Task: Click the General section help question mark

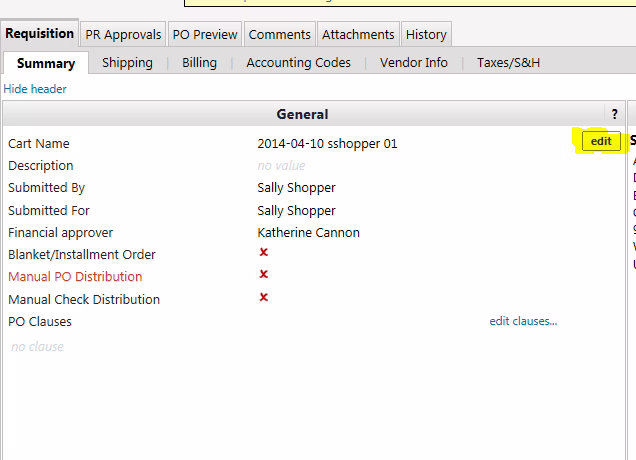Action: tap(614, 114)
